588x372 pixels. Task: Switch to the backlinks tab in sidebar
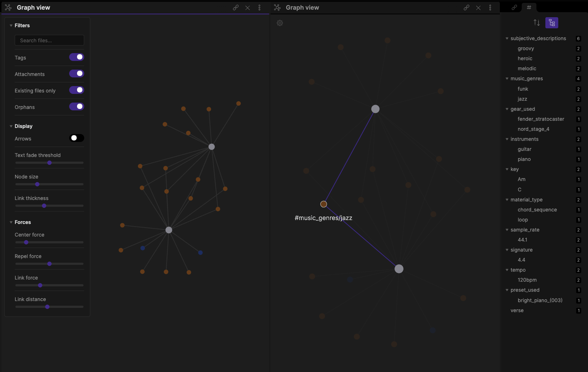(514, 7)
